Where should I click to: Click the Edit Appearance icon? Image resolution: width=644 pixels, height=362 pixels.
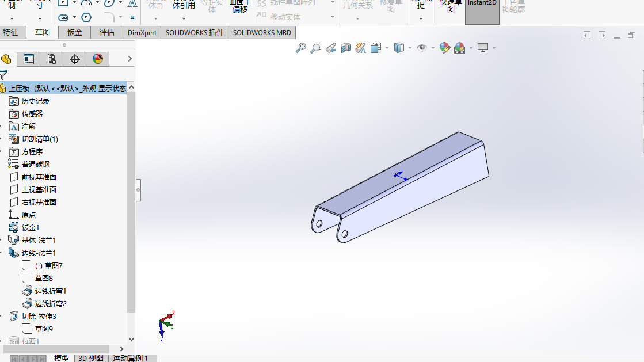coord(445,48)
